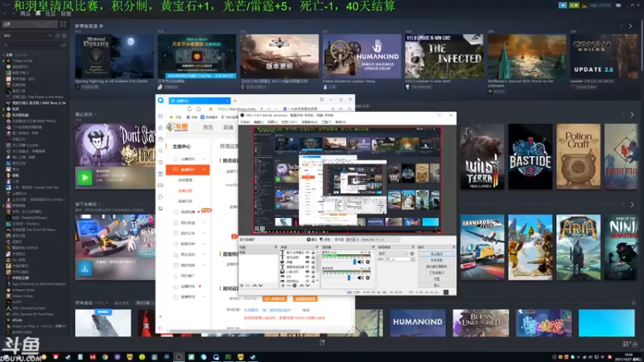Go to browser home page via house icon
The image size is (644, 362).
point(198,109)
